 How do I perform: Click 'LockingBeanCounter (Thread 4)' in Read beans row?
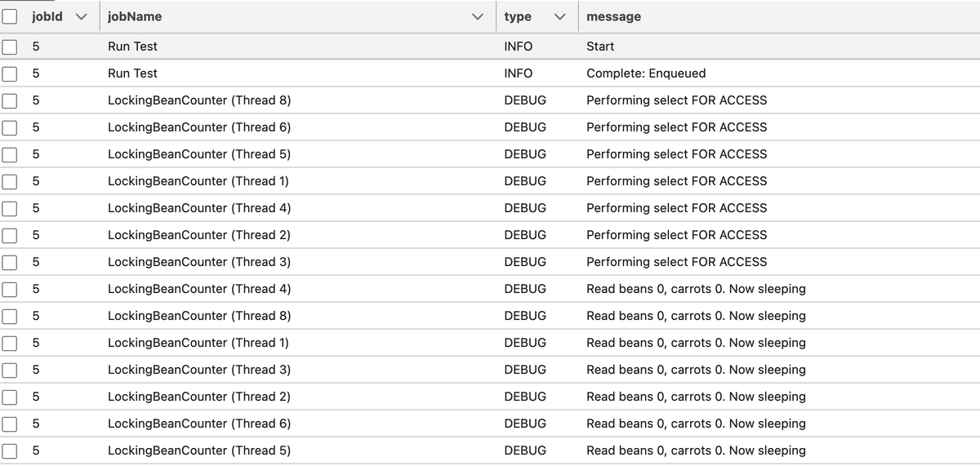[199, 289]
